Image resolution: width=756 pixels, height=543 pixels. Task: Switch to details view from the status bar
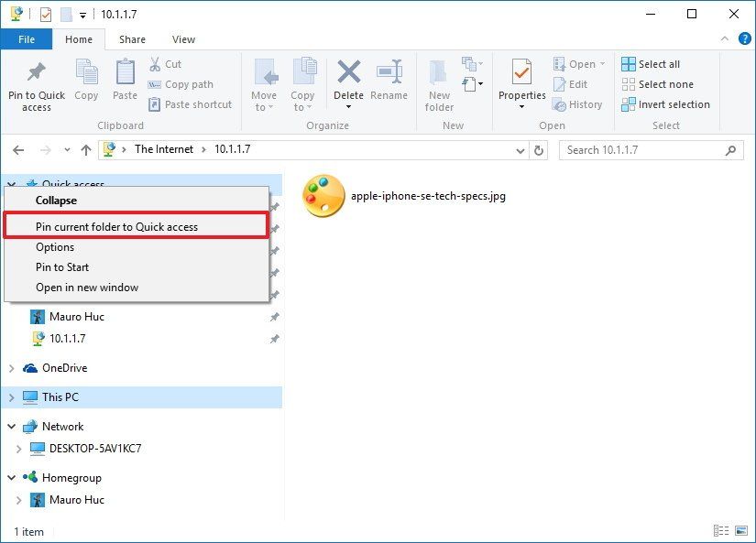pos(722,531)
